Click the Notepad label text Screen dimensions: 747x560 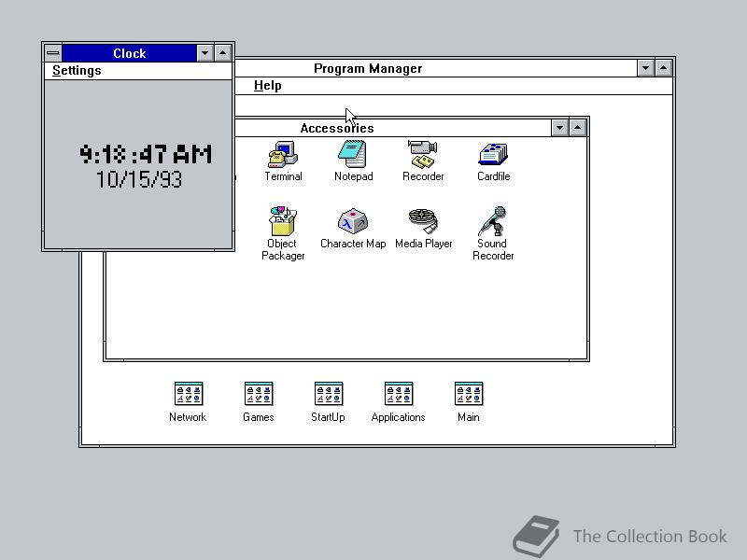click(x=354, y=176)
